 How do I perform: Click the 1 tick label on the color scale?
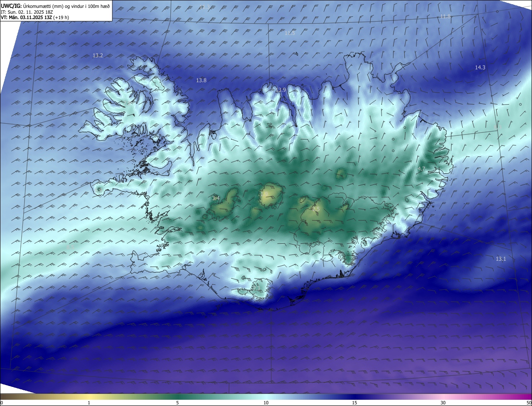pos(89,403)
